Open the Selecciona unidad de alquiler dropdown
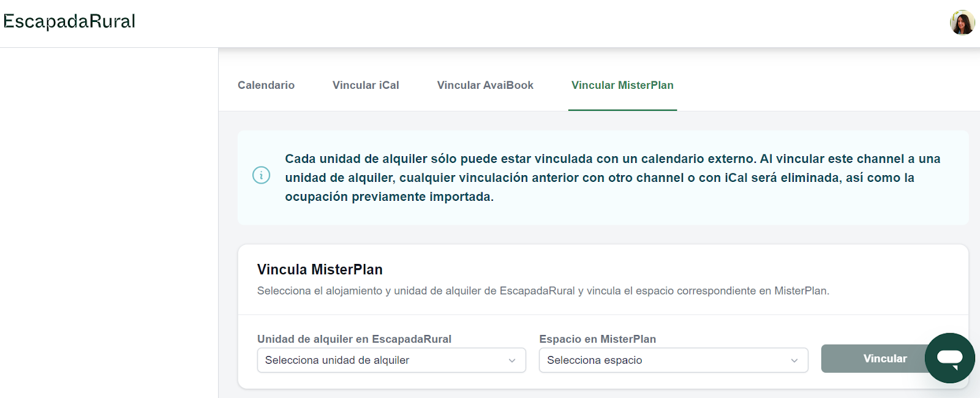 391,360
